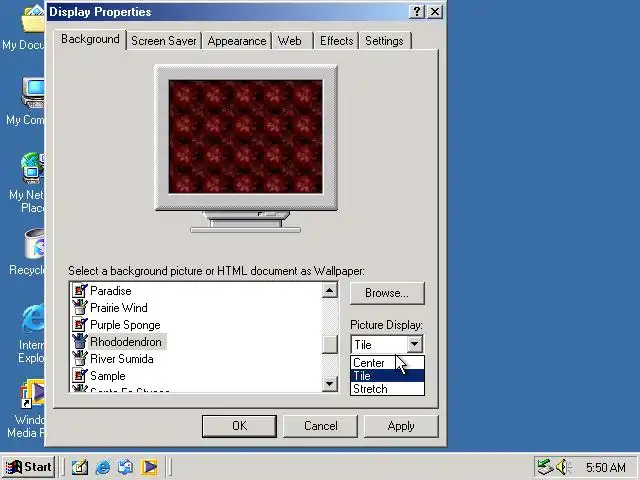Select the Sample wallpaper entry
The image size is (640, 480).
click(x=108, y=376)
